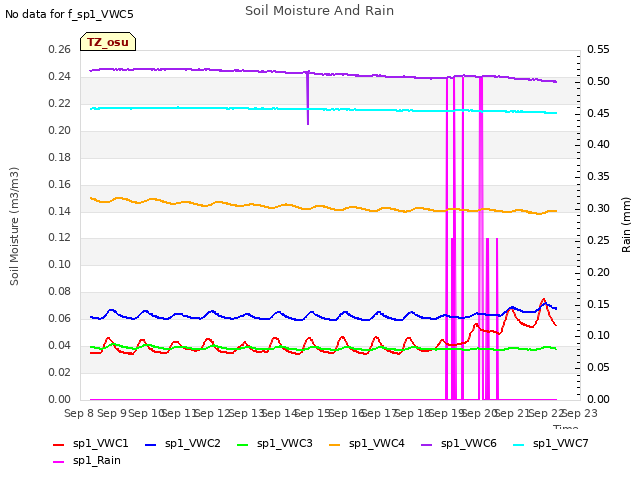The image size is (640, 480).
Task: Click the sp1_Rain legend label
Action: [x=97, y=460]
